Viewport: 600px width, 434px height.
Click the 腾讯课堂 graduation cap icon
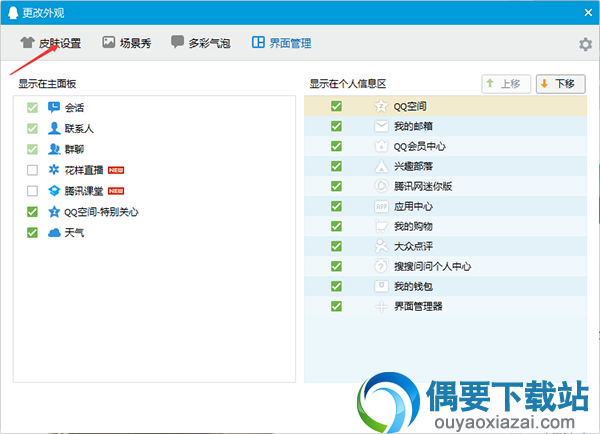(x=54, y=191)
